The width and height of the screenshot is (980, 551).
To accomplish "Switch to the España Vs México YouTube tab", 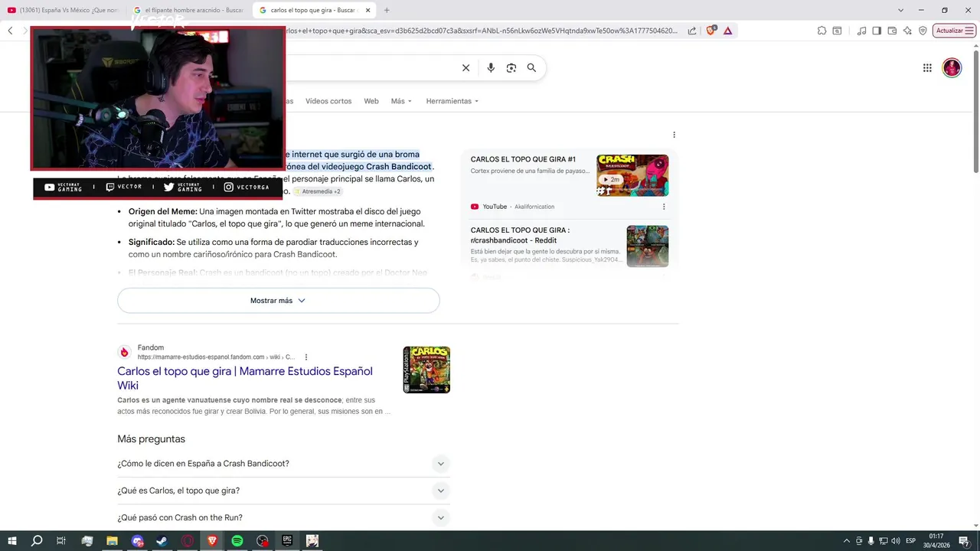I will [64, 10].
